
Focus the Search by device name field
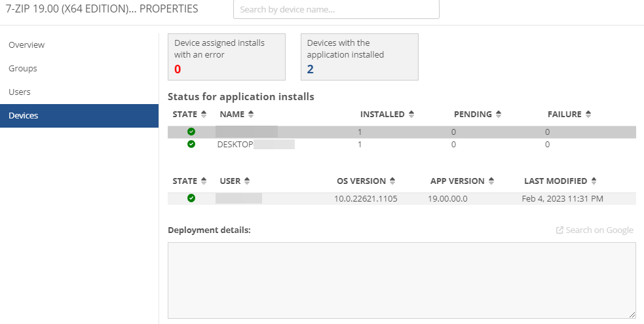[336, 9]
